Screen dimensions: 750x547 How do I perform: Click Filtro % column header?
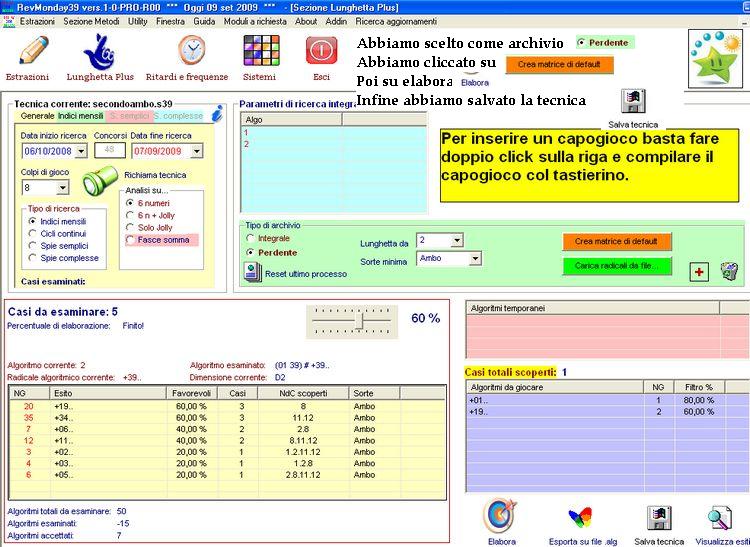699,387
